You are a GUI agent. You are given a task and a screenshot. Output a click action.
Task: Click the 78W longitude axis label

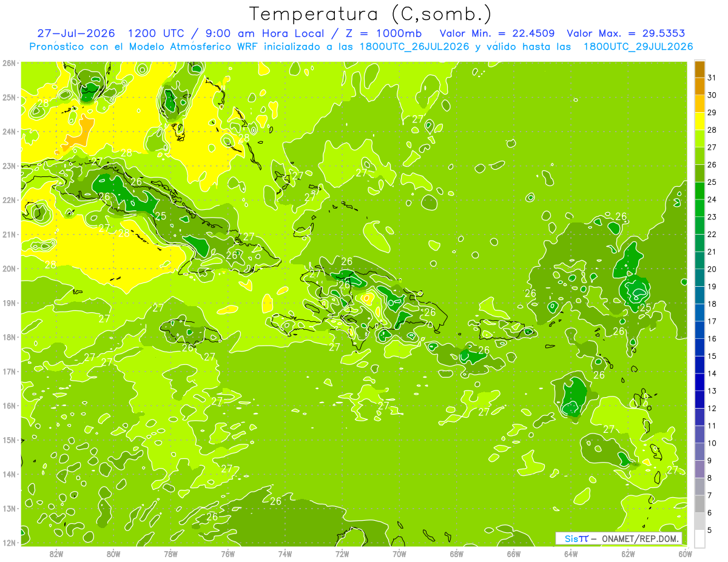coord(170,554)
